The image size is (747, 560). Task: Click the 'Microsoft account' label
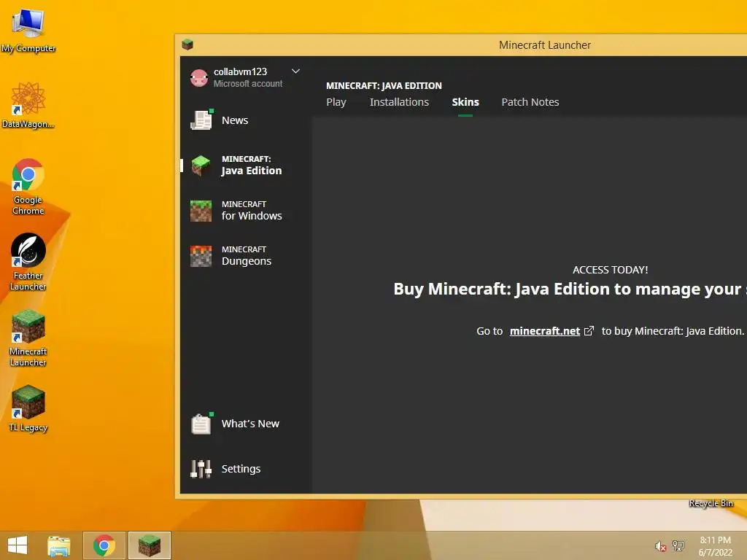248,84
